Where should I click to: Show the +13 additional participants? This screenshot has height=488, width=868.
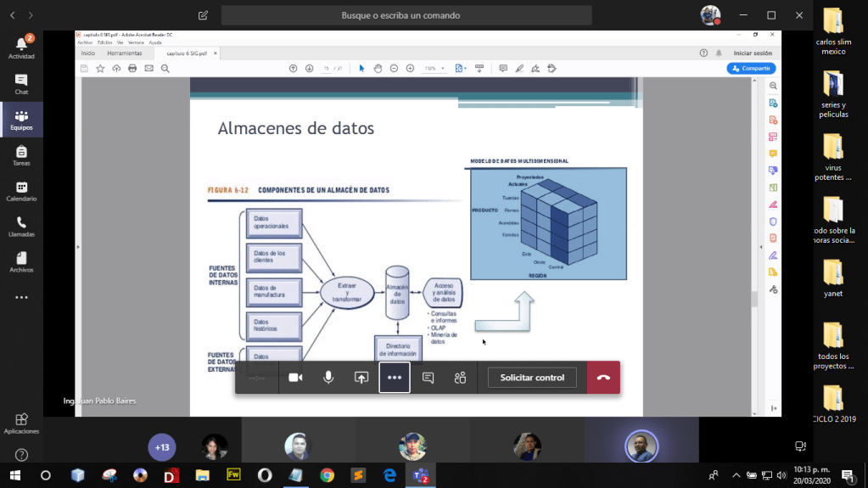162,446
